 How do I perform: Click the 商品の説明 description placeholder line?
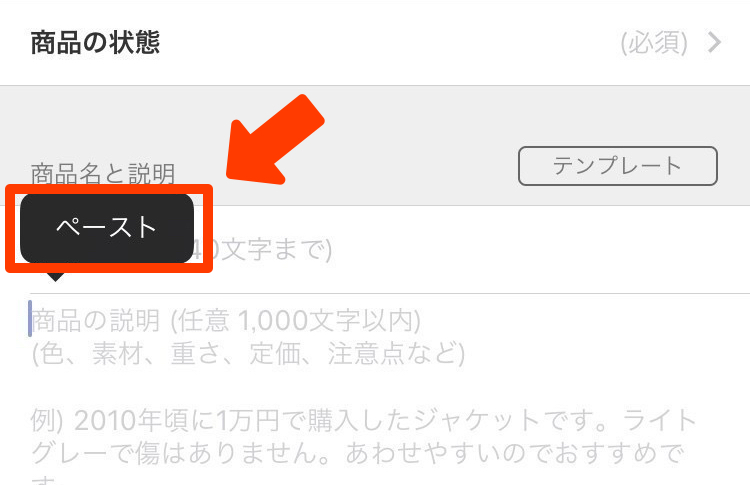[226, 320]
